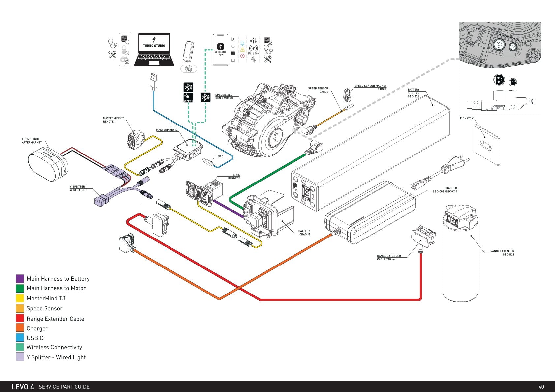The height and width of the screenshot is (392, 555).
Task: Click the battery firmware download icon beside the laptop
Action: pos(125,50)
